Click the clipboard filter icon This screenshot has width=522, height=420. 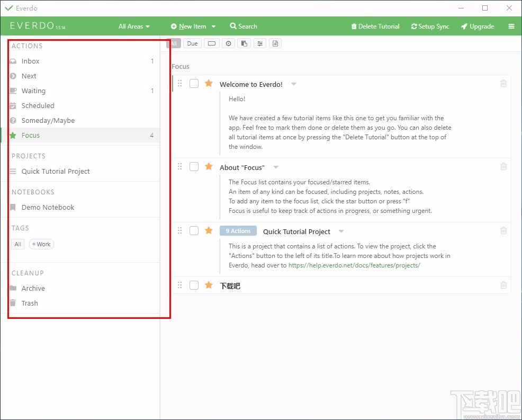244,43
